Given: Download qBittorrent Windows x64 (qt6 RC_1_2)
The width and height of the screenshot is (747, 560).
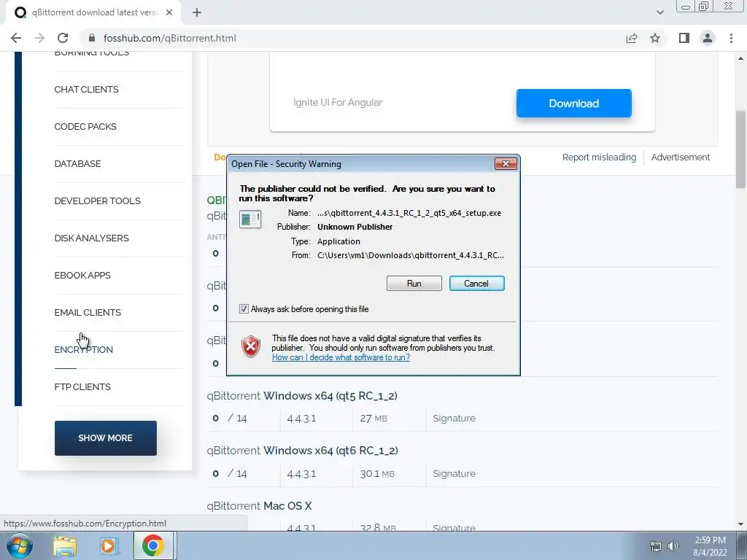Looking at the screenshot, I should [x=302, y=451].
